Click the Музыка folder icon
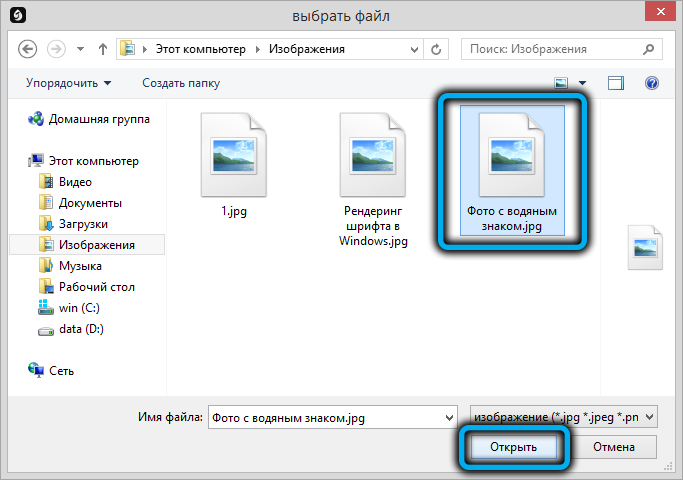Viewport: 683px width, 480px height. pyautogui.click(x=46, y=266)
